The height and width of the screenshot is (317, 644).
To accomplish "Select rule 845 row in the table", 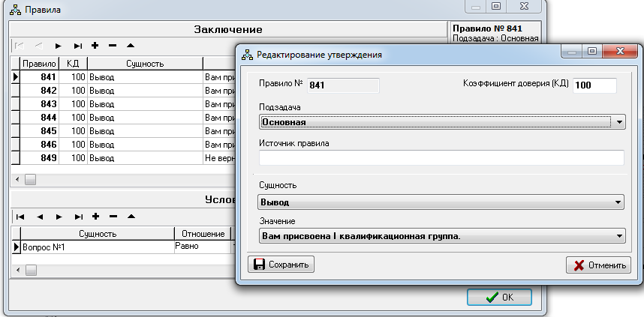I will (123, 131).
